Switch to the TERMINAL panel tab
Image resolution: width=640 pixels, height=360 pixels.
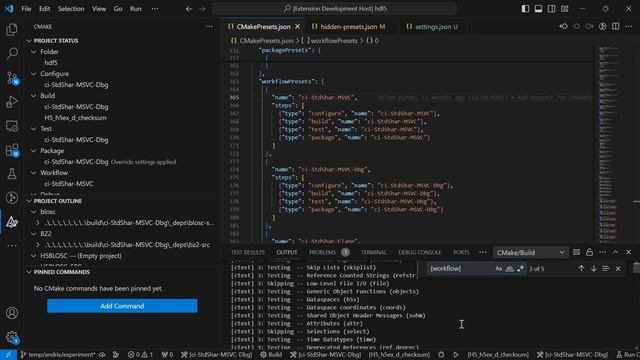tap(373, 253)
